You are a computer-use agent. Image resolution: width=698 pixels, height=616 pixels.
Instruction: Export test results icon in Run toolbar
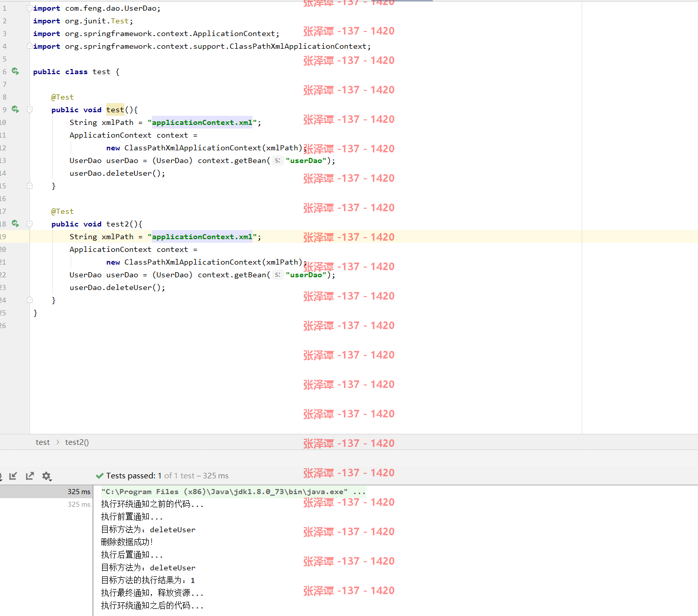pos(30,476)
